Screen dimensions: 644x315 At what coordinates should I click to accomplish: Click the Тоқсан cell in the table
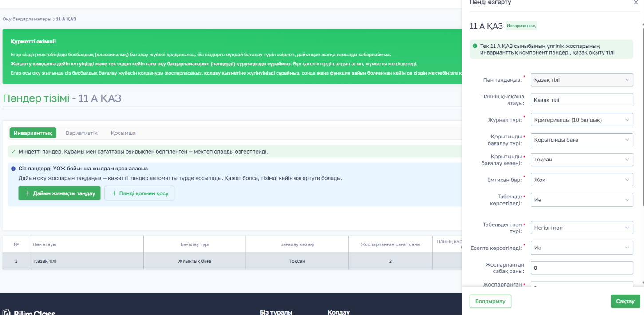(x=297, y=261)
